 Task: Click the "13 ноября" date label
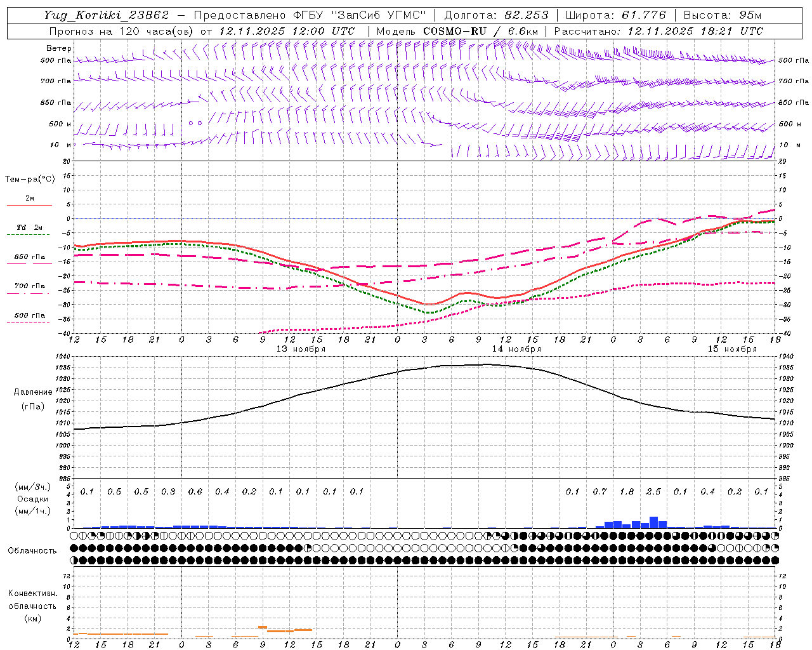click(301, 348)
